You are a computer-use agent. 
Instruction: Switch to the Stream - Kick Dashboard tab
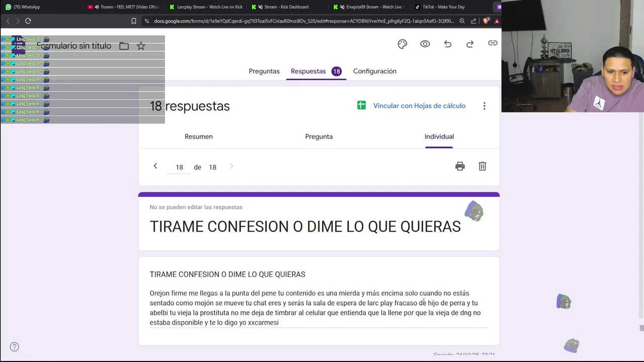pyautogui.click(x=288, y=7)
